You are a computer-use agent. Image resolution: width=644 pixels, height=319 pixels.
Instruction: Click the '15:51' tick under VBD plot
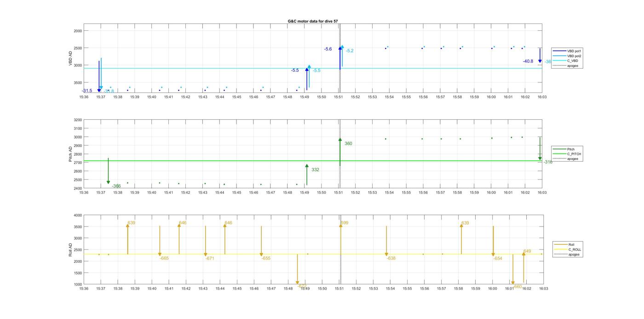338,97
